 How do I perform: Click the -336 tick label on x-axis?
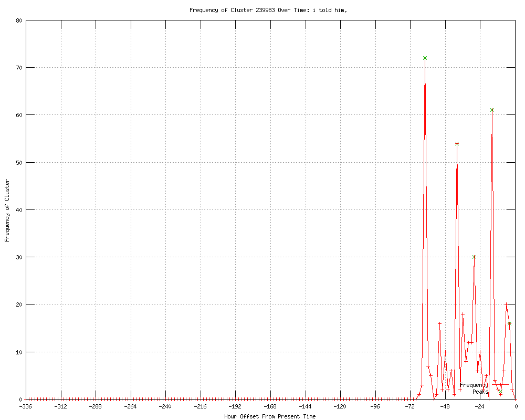[26, 406]
